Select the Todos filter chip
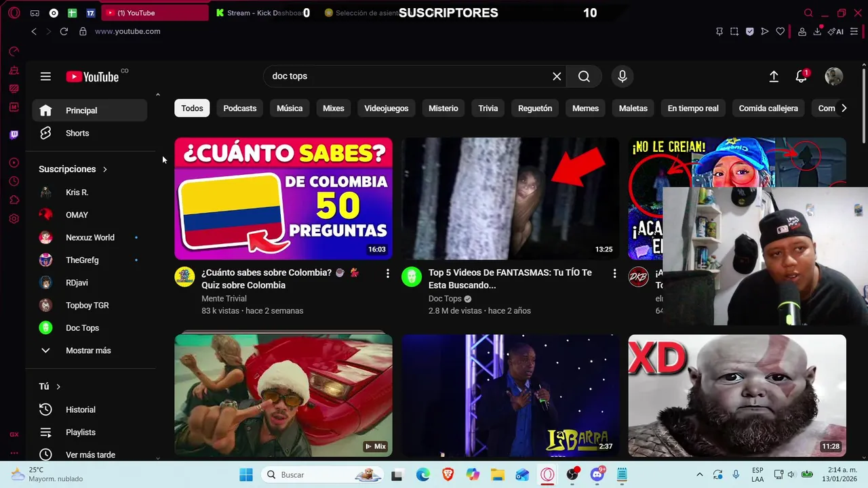The width and height of the screenshot is (868, 488). point(192,108)
